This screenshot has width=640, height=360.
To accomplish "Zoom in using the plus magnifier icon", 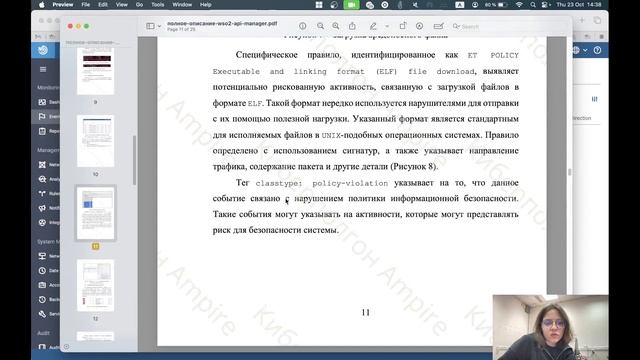I will (336, 26).
